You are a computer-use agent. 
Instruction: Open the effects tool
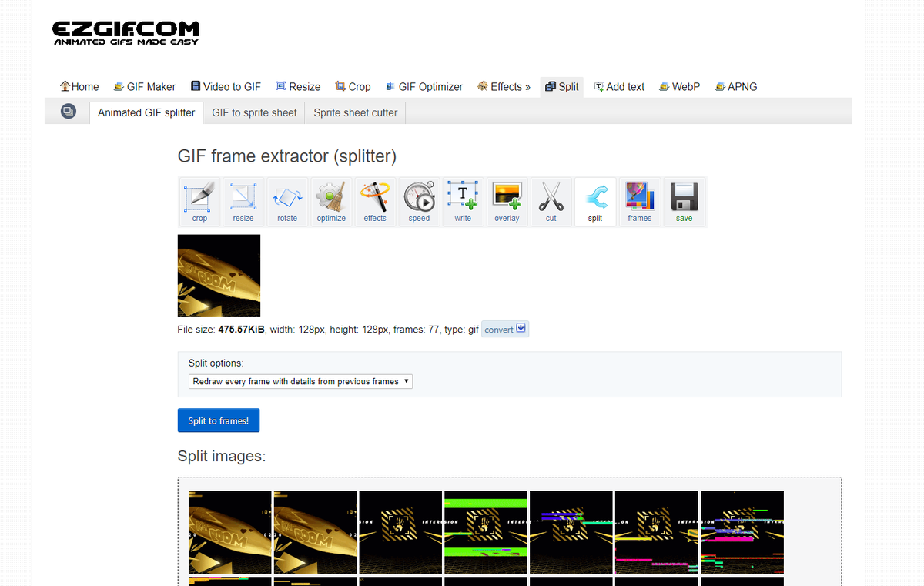pyautogui.click(x=375, y=202)
